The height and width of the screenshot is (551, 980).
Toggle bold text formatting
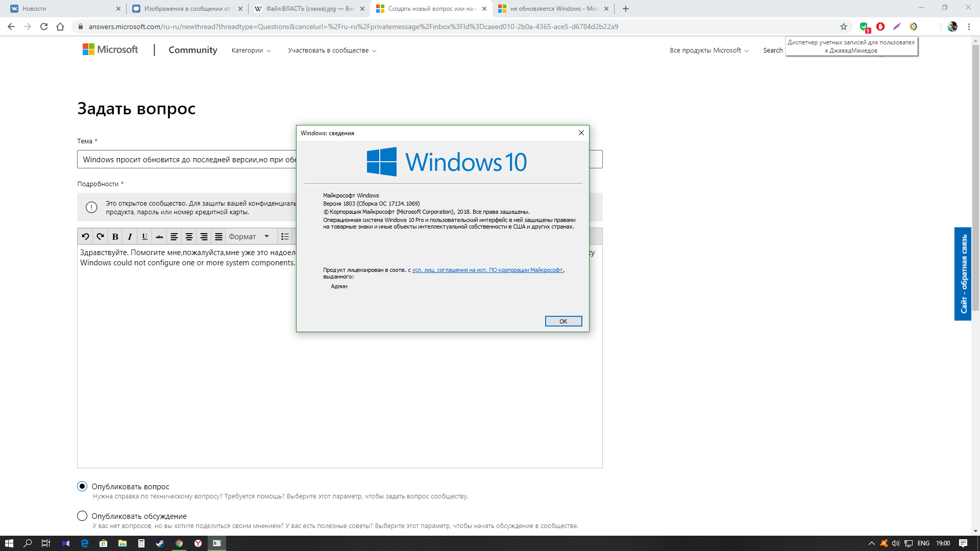115,237
